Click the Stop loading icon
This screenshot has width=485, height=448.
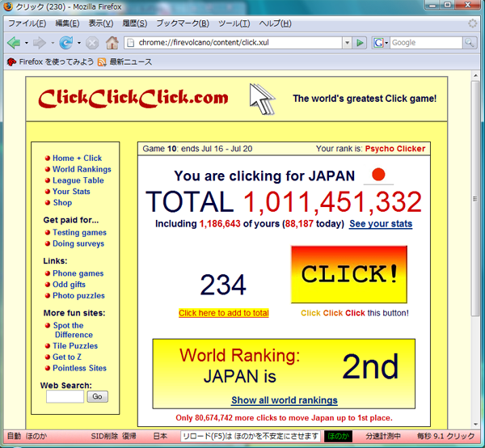click(x=92, y=43)
